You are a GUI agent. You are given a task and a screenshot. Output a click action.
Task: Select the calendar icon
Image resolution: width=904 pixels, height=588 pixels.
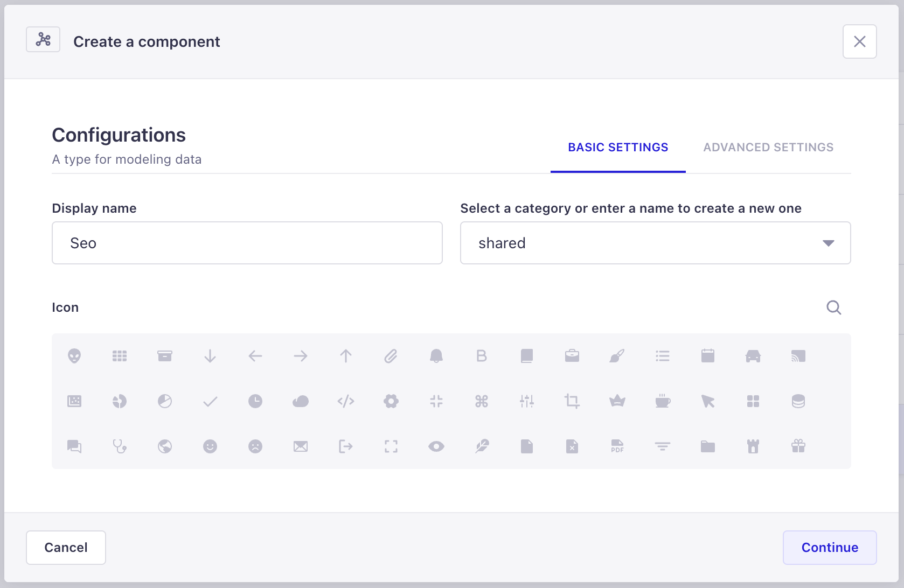coord(708,356)
